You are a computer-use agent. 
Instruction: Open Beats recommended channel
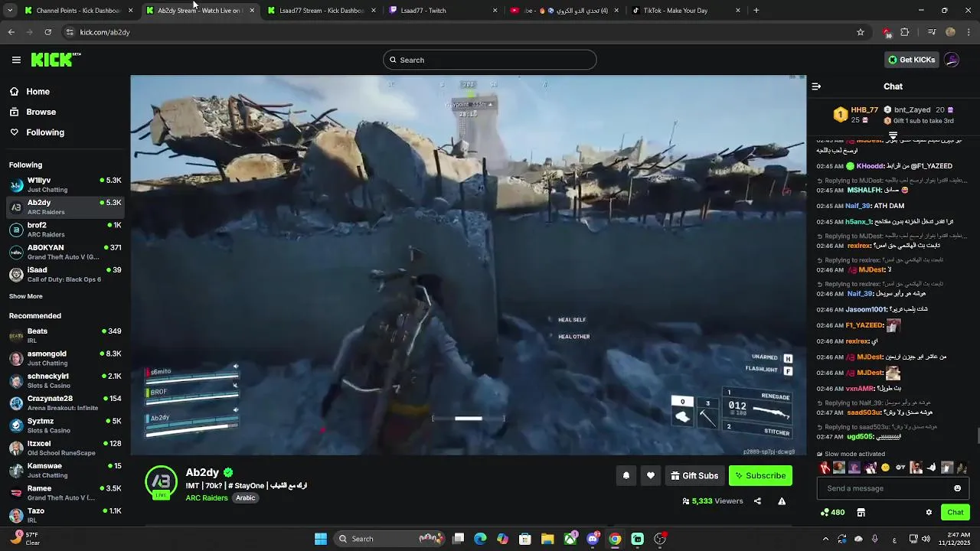65,335
